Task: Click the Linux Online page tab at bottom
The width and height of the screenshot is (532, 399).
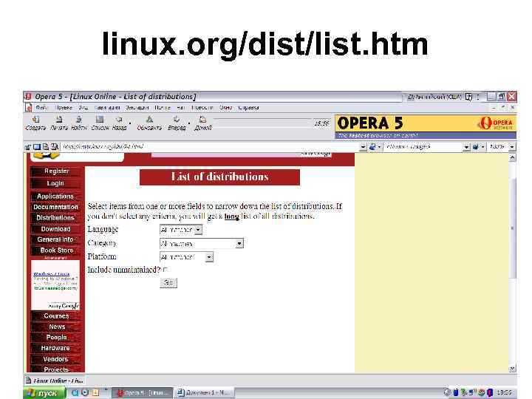Action: [55, 381]
